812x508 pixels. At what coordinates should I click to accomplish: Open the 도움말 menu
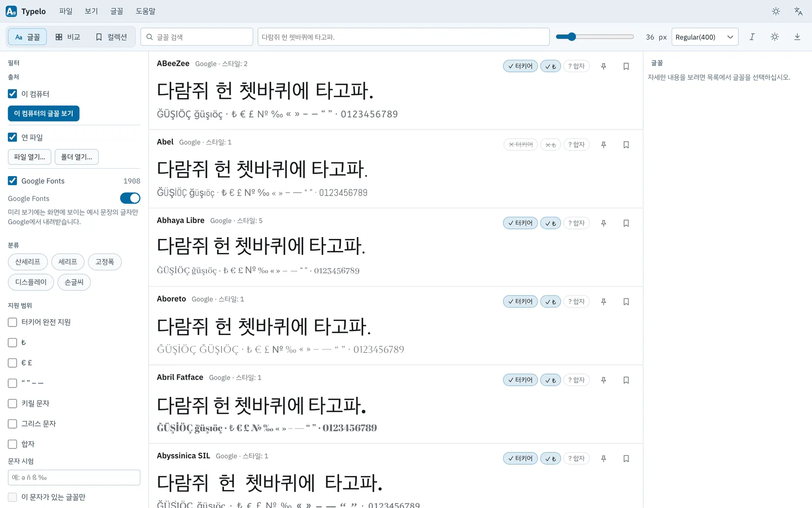pyautogui.click(x=146, y=11)
